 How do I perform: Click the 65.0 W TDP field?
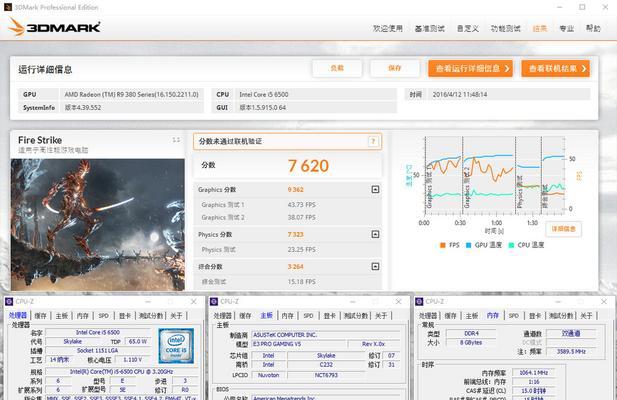coord(137,341)
